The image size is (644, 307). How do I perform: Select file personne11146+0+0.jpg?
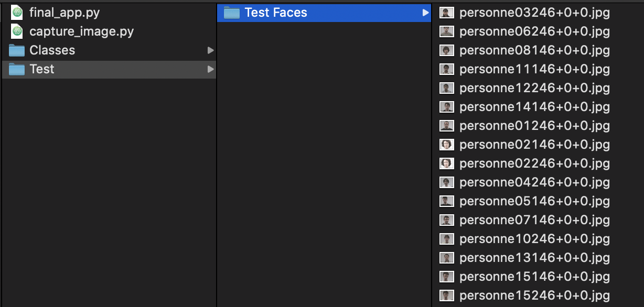click(534, 69)
